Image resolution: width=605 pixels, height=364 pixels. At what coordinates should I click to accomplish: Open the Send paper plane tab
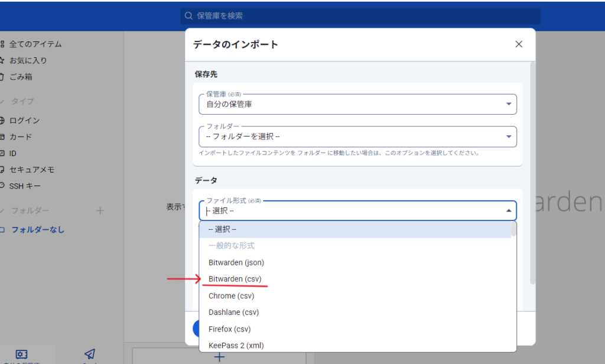coord(90,354)
